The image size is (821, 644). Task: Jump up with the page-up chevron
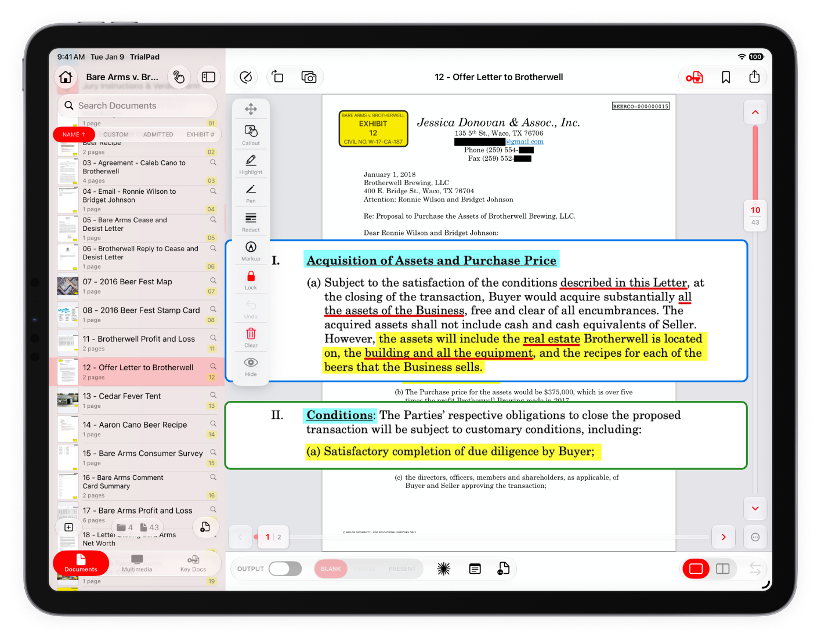(755, 112)
